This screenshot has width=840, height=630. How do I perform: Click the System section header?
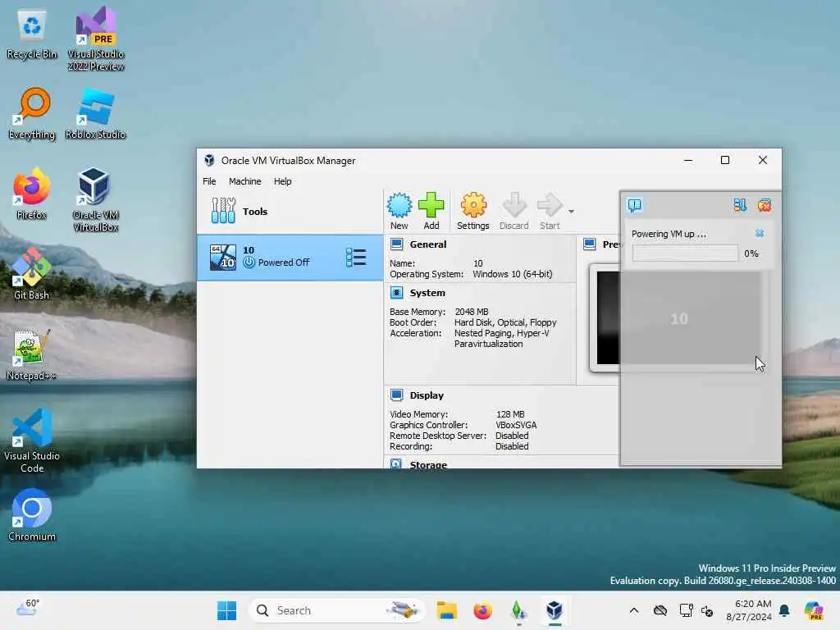point(427,293)
